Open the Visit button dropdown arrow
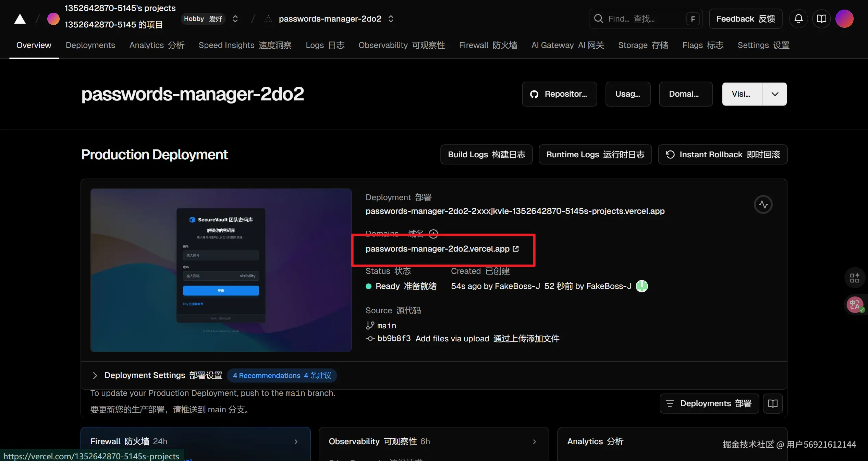This screenshot has width=868, height=461. (x=775, y=94)
